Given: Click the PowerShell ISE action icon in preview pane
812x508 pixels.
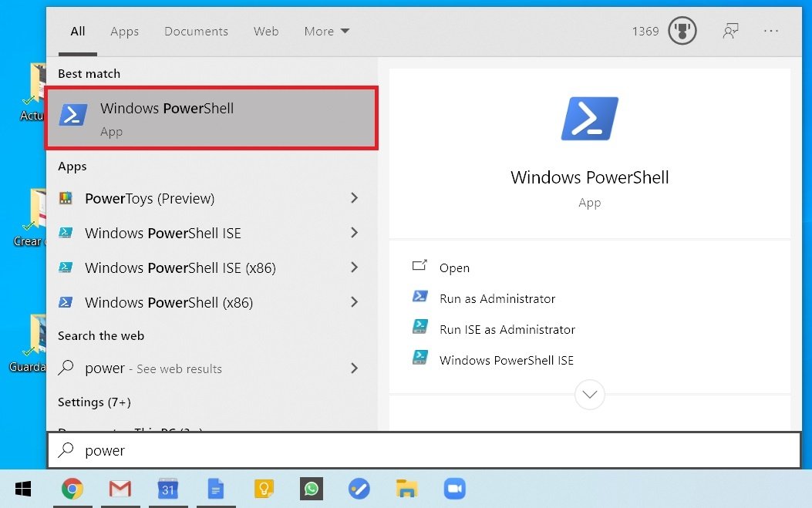Looking at the screenshot, I should (420, 358).
